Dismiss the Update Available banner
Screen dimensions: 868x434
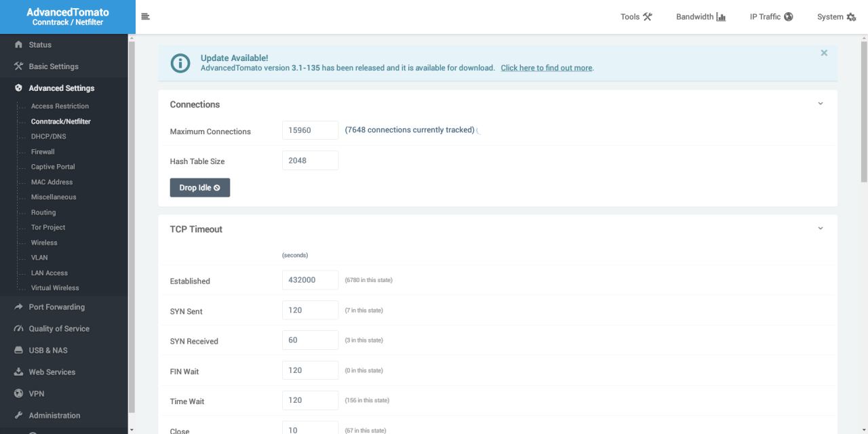point(824,53)
